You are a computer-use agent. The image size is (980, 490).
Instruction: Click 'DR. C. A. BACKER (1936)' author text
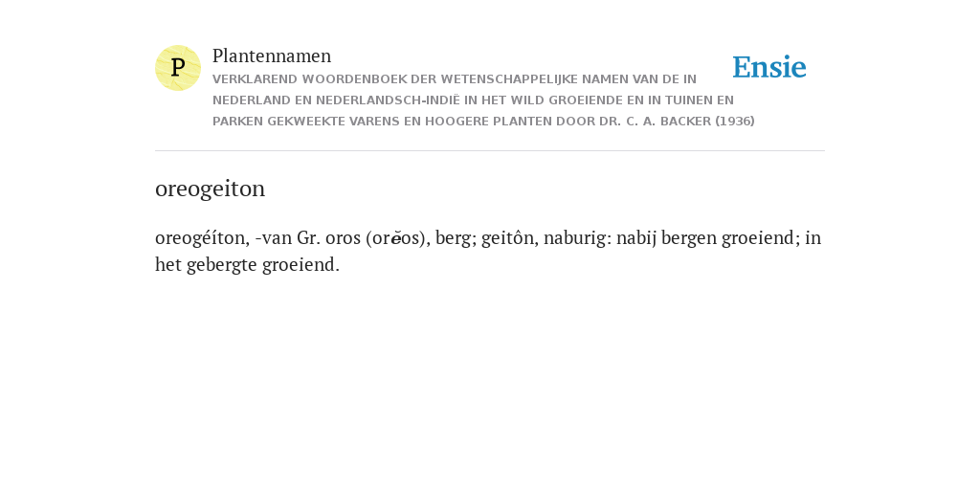677,122
